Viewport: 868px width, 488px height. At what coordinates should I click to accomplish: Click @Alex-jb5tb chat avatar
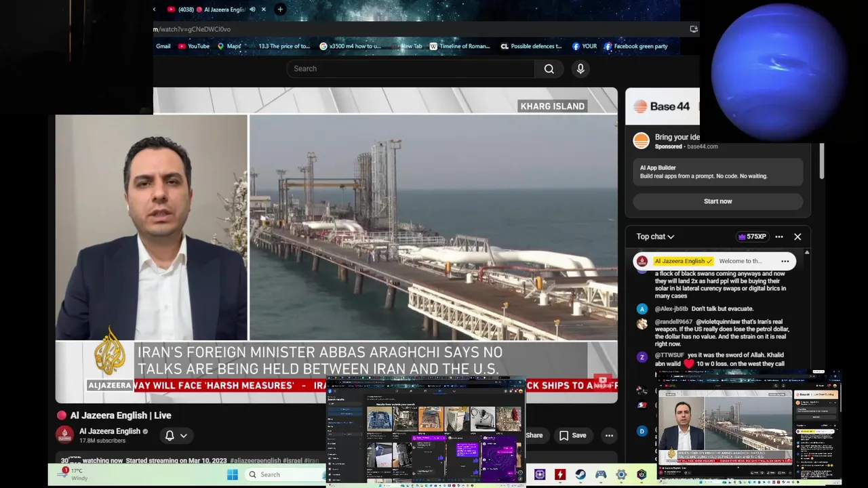tap(642, 309)
